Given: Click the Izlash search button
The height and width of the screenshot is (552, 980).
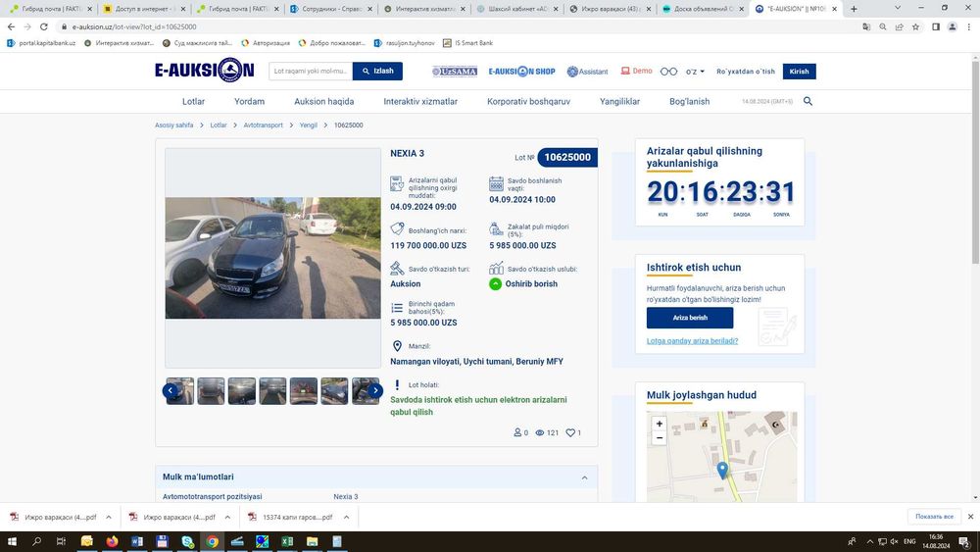Looking at the screenshot, I should 377,72.
